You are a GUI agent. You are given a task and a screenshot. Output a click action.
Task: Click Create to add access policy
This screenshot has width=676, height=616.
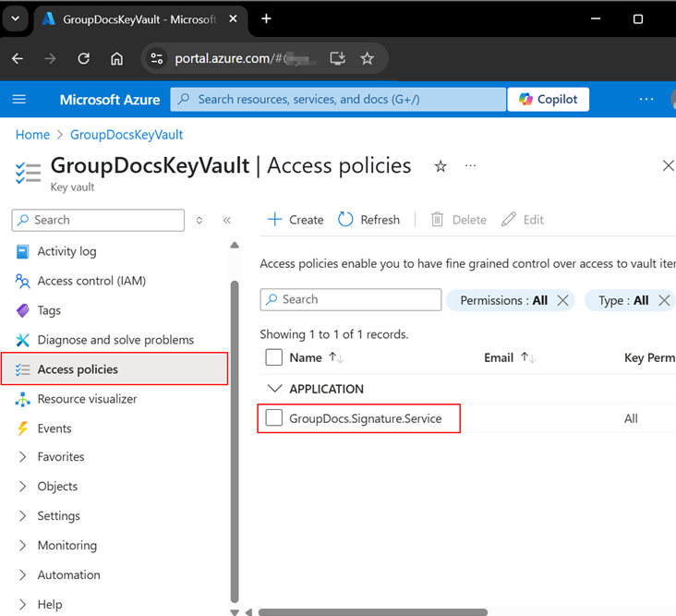pyautogui.click(x=296, y=220)
